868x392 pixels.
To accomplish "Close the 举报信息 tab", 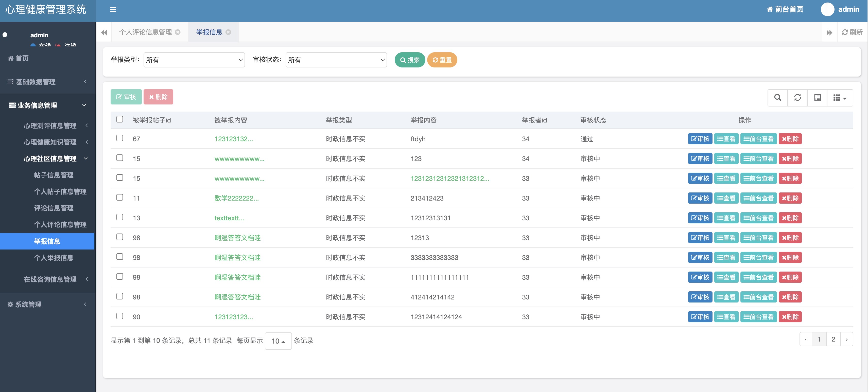I will [x=228, y=32].
